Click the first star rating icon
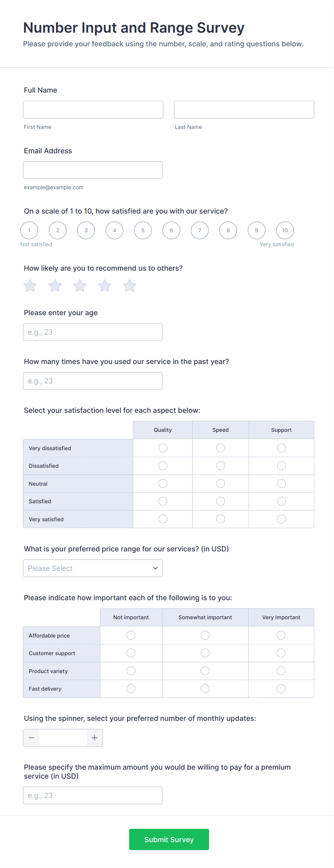334x868 pixels. [30, 286]
